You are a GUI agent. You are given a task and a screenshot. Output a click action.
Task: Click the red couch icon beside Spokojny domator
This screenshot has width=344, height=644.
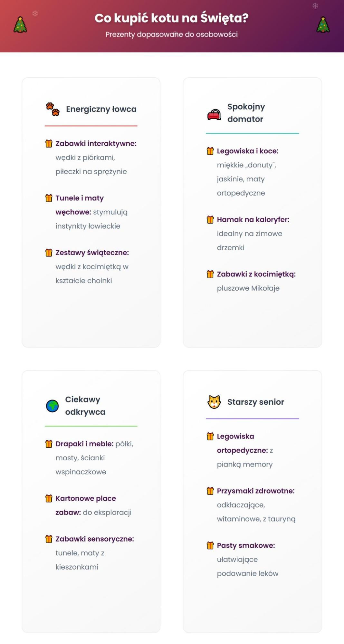click(214, 114)
